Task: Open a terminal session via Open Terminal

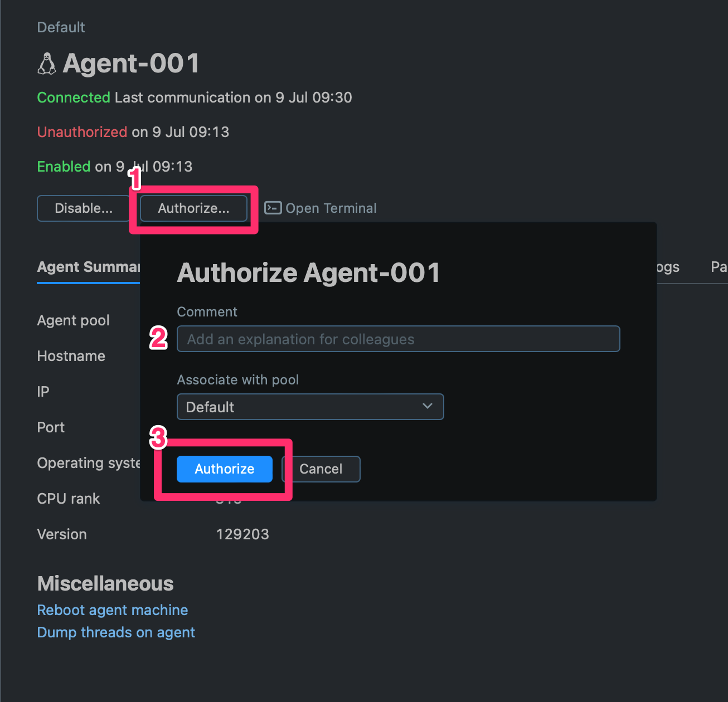Action: 331,208
